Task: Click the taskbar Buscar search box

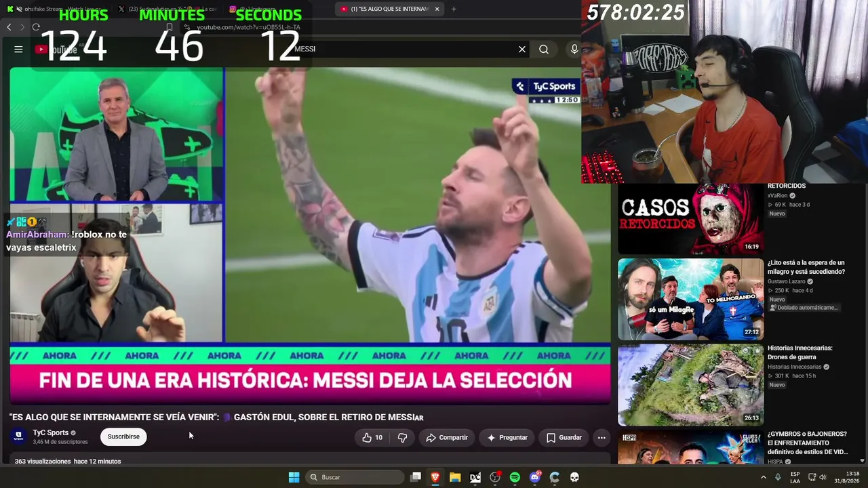Action: (x=353, y=477)
